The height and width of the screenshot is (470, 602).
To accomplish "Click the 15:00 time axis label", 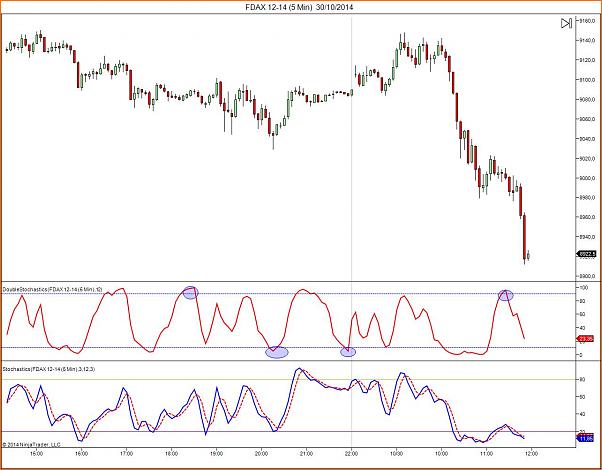I will pyautogui.click(x=36, y=453).
